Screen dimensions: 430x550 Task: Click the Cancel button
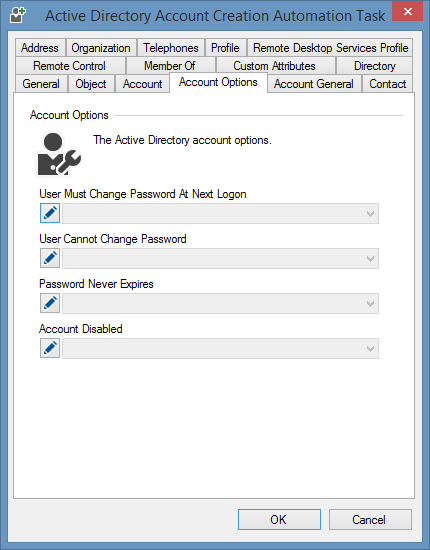pos(370,519)
